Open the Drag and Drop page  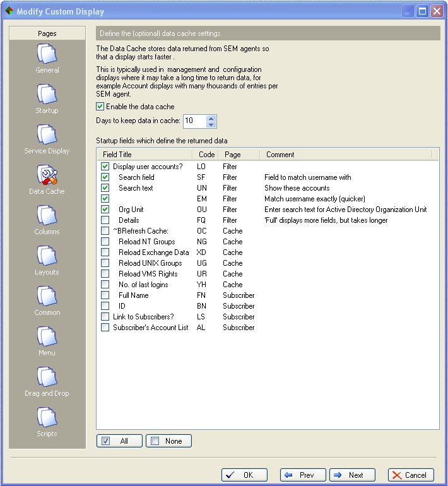coord(47,377)
